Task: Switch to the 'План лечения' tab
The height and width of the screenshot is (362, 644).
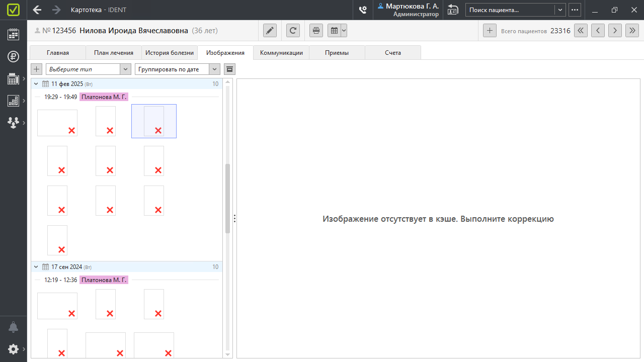Action: pos(113,53)
